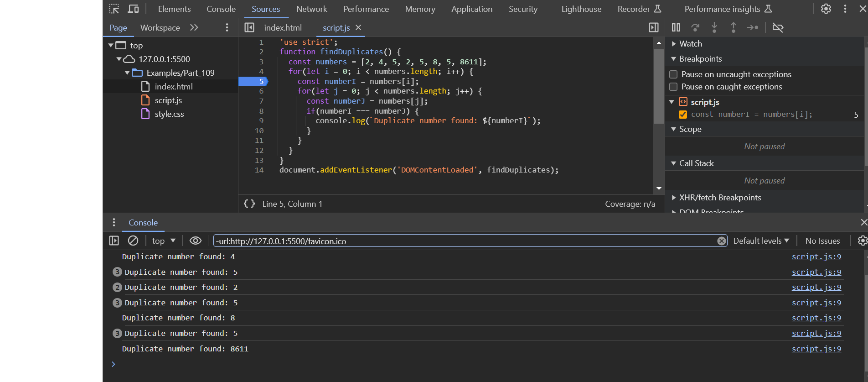Click the console filter input field
Screen dimensions: 868x382
465,241
